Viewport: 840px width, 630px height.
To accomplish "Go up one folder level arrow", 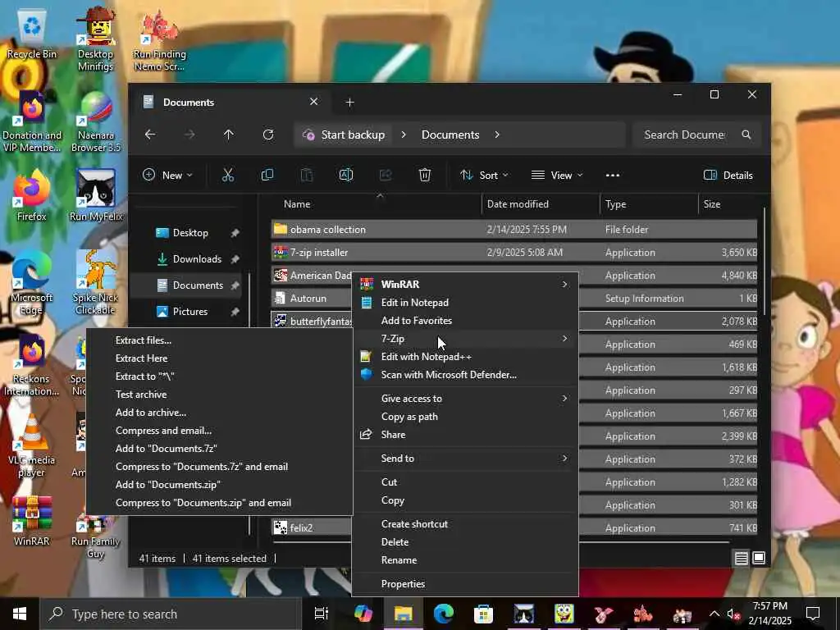I will pos(229,135).
